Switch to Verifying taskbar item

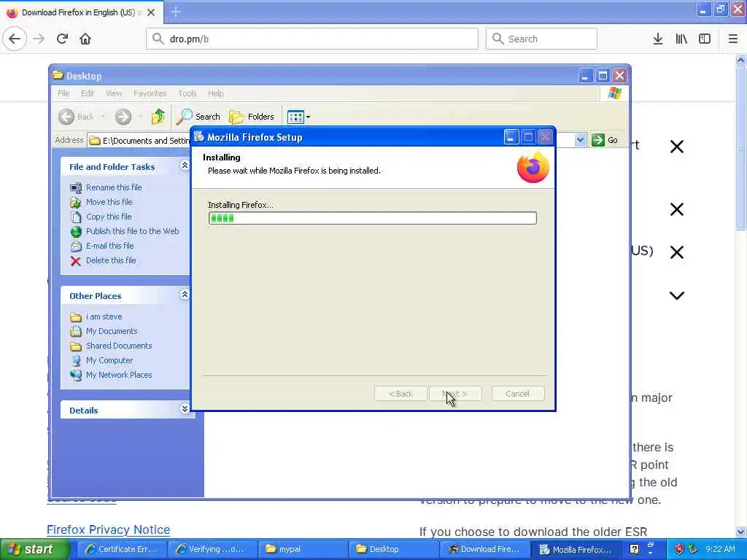pos(212,550)
